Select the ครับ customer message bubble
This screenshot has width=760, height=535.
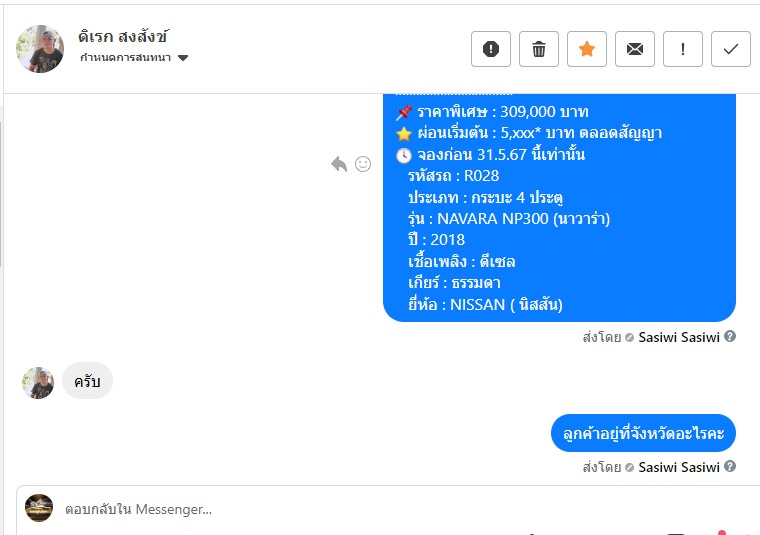[87, 381]
